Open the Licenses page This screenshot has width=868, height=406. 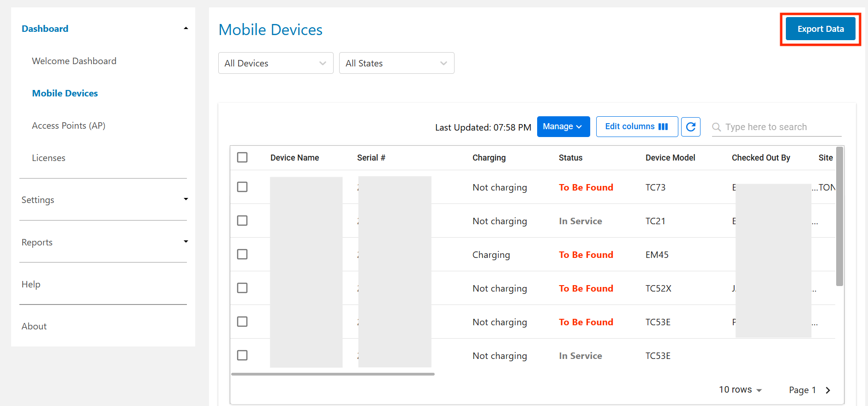(48, 158)
